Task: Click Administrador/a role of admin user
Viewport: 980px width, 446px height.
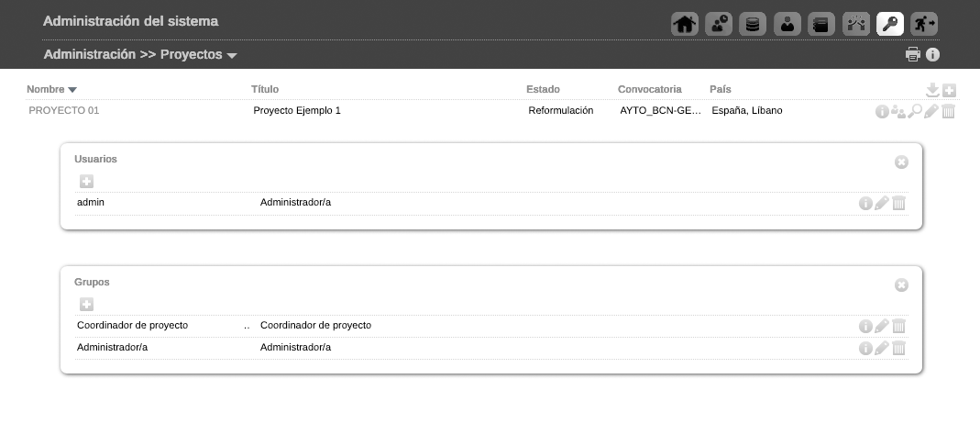Action: click(x=295, y=203)
